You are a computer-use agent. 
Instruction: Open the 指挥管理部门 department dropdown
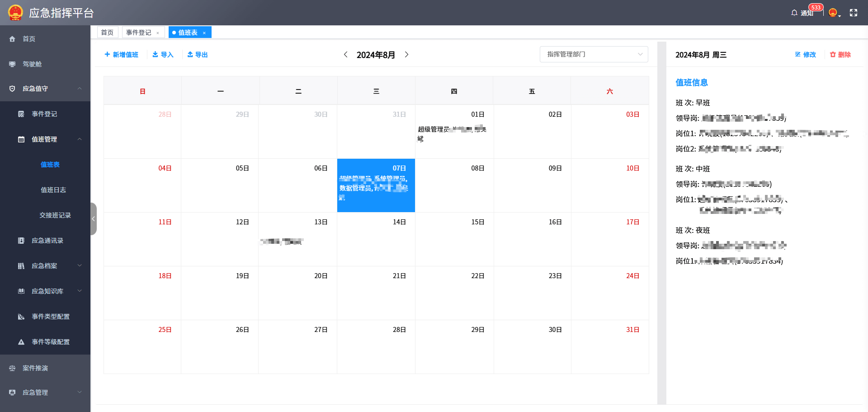click(594, 54)
